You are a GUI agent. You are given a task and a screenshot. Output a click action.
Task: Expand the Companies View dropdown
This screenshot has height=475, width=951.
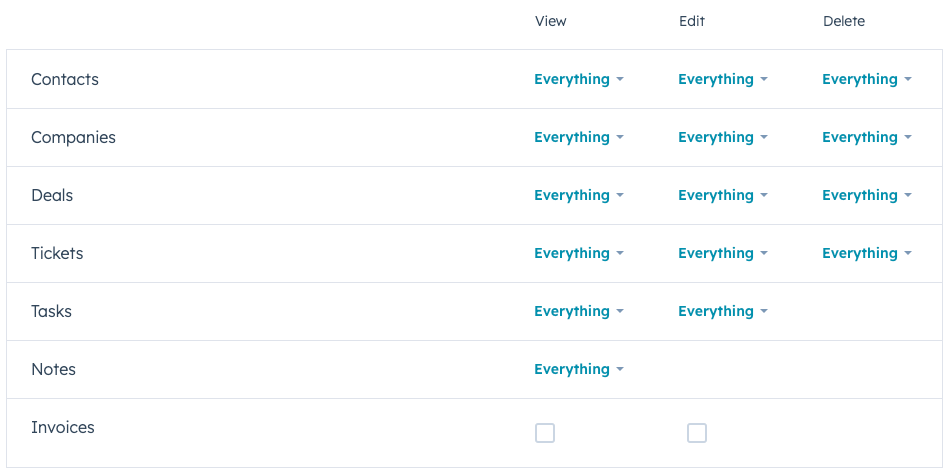click(x=579, y=137)
